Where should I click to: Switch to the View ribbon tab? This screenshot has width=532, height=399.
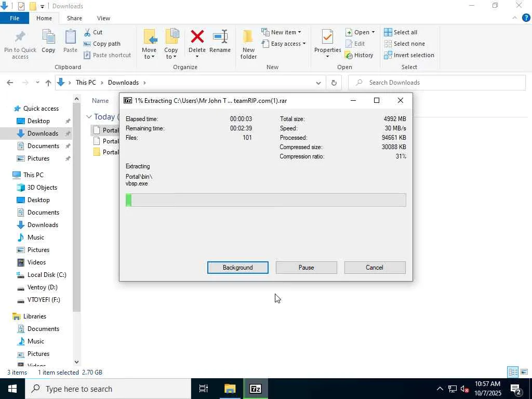click(103, 18)
